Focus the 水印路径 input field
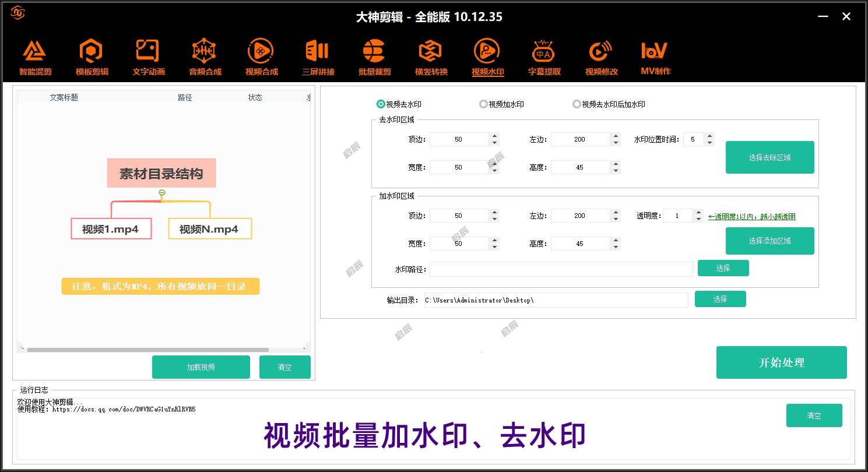 (561, 269)
